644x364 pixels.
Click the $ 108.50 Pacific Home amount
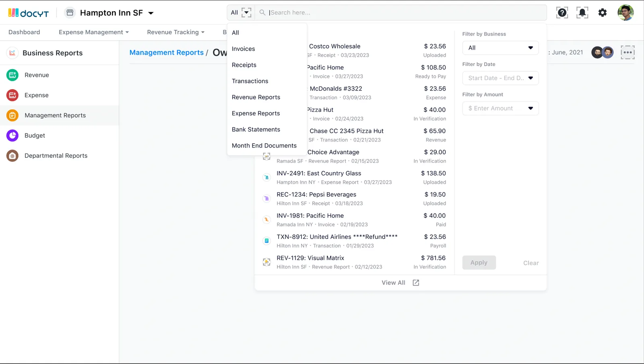click(433, 68)
